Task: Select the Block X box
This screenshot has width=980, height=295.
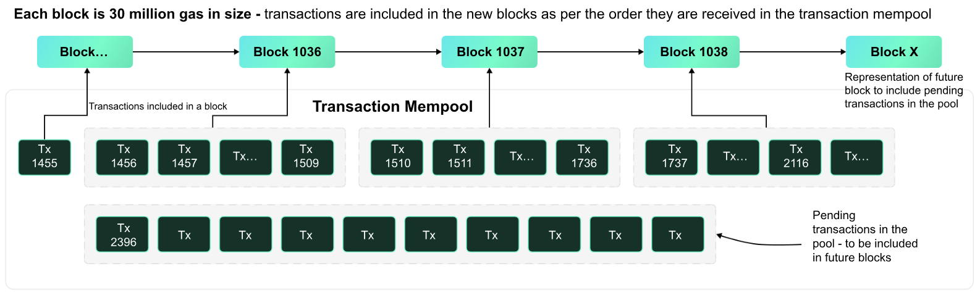Action: pyautogui.click(x=893, y=52)
